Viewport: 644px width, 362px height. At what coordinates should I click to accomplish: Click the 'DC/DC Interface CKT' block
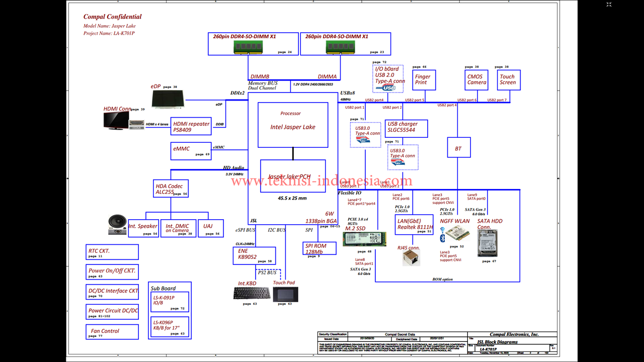(112, 292)
